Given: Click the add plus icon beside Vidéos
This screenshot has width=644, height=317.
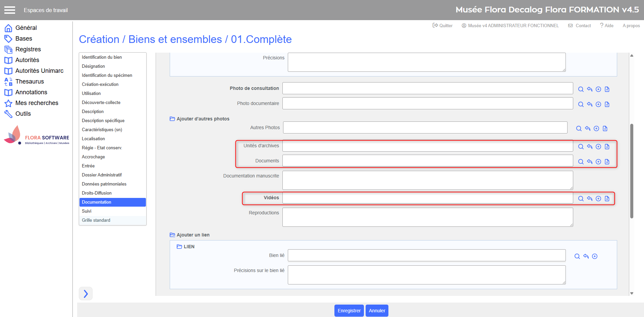Looking at the screenshot, I should pyautogui.click(x=598, y=199).
